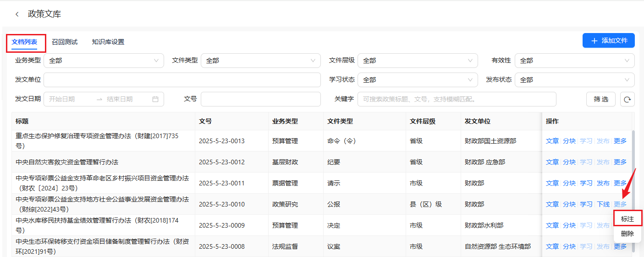The width and height of the screenshot is (644, 257).
Task: Switch to the 知识库设置 tab
Action: (x=108, y=42)
